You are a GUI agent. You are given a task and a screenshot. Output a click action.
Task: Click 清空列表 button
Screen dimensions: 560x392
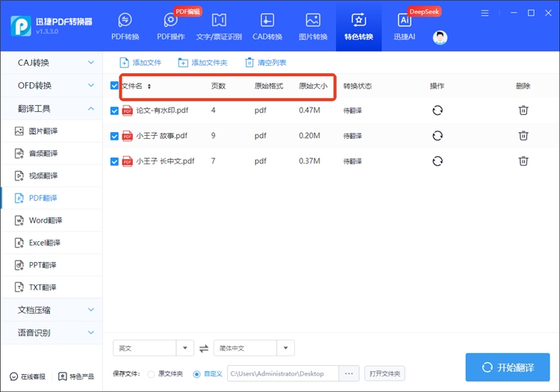coord(265,63)
